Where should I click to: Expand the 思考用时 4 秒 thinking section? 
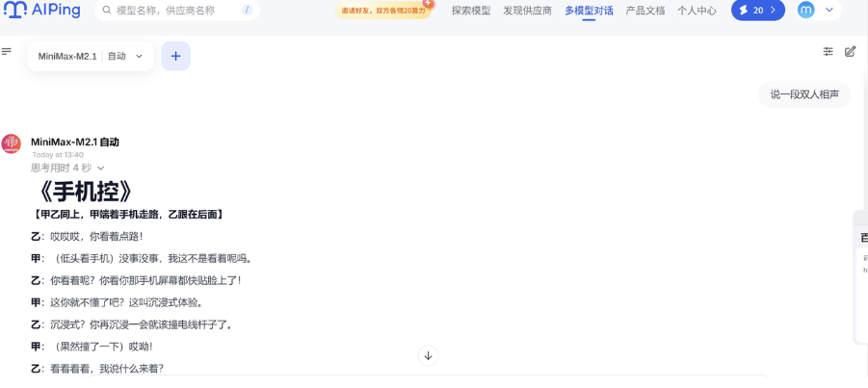click(67, 168)
